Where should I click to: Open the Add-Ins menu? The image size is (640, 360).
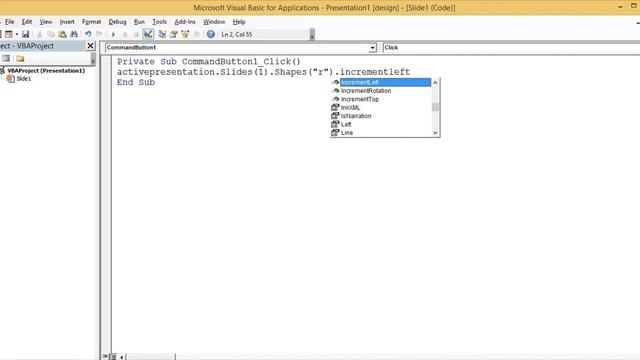pyautogui.click(x=185, y=22)
